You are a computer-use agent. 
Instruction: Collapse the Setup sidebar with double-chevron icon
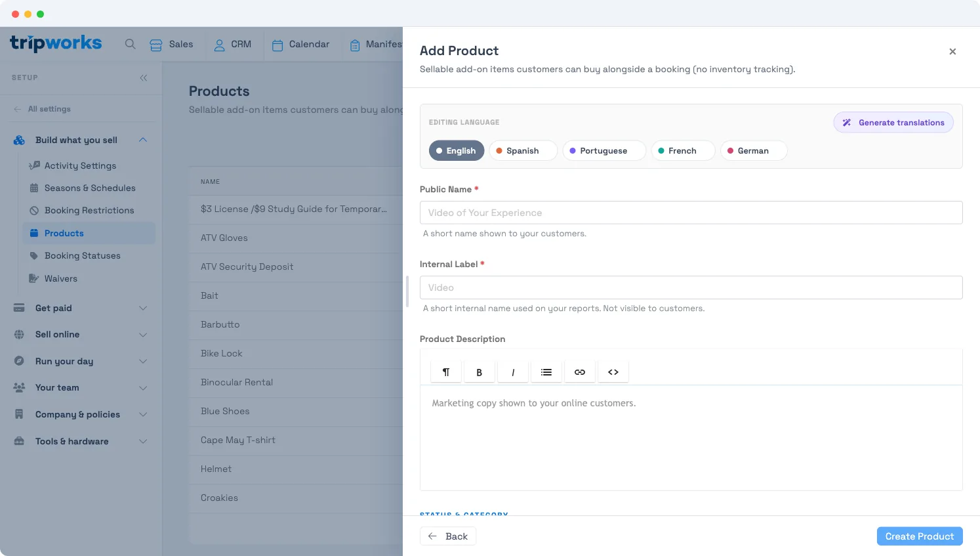click(x=144, y=77)
